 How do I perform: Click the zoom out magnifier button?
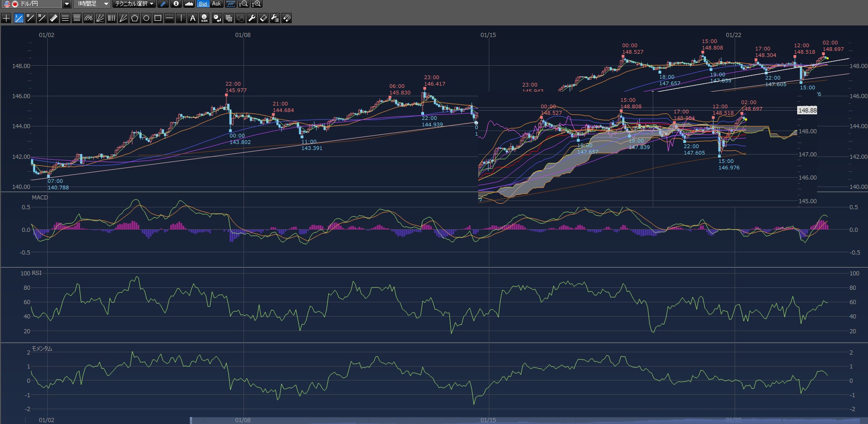[243, 4]
